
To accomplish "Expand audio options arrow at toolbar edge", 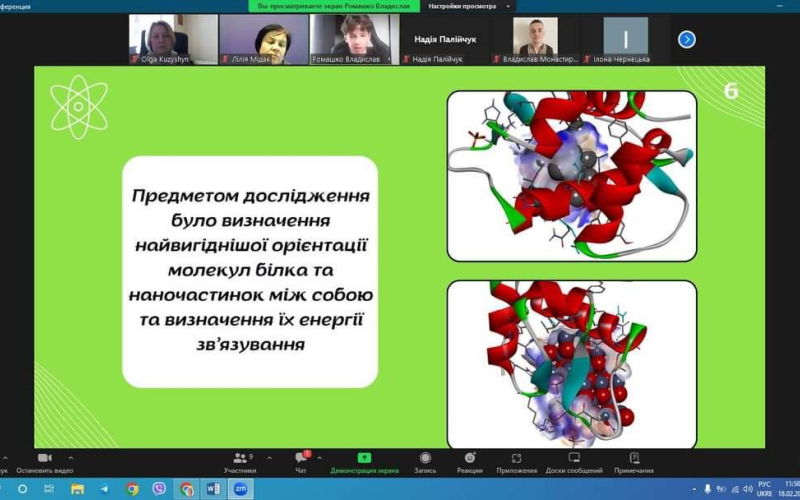I will (5, 458).
